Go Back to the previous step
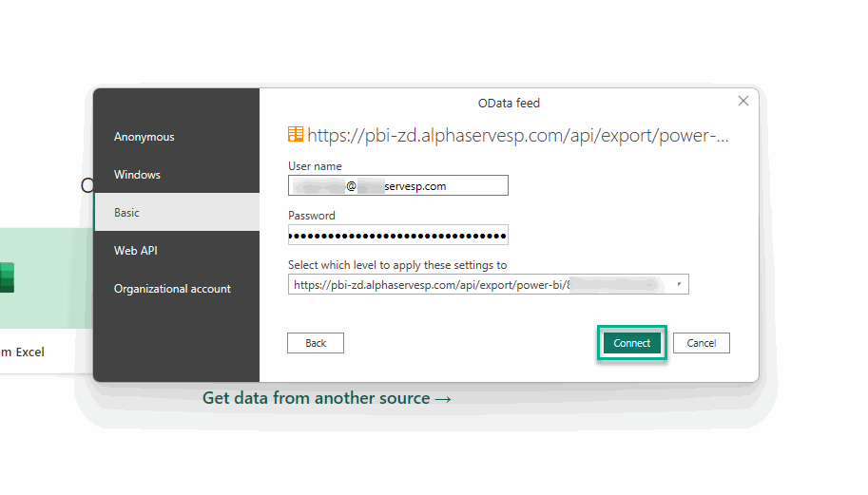The height and width of the screenshot is (495, 868). pyautogui.click(x=316, y=343)
